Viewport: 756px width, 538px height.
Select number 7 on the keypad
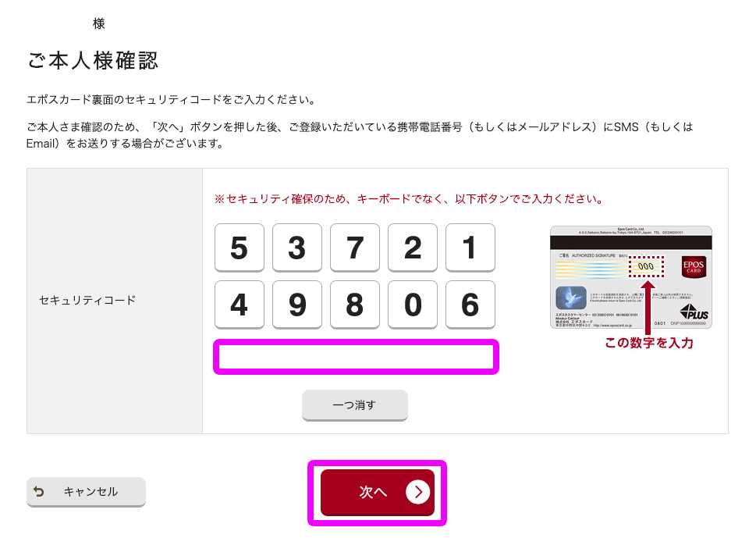pyautogui.click(x=355, y=248)
